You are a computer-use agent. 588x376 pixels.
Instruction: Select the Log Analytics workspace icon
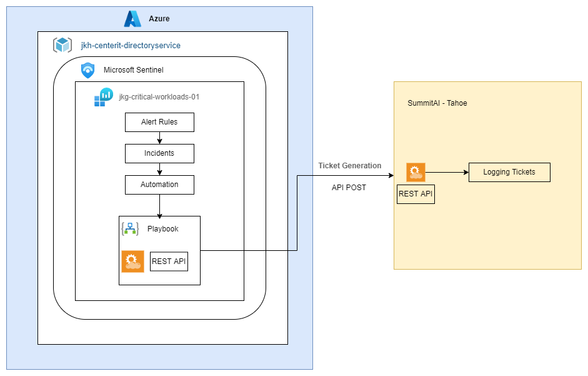[x=104, y=98]
